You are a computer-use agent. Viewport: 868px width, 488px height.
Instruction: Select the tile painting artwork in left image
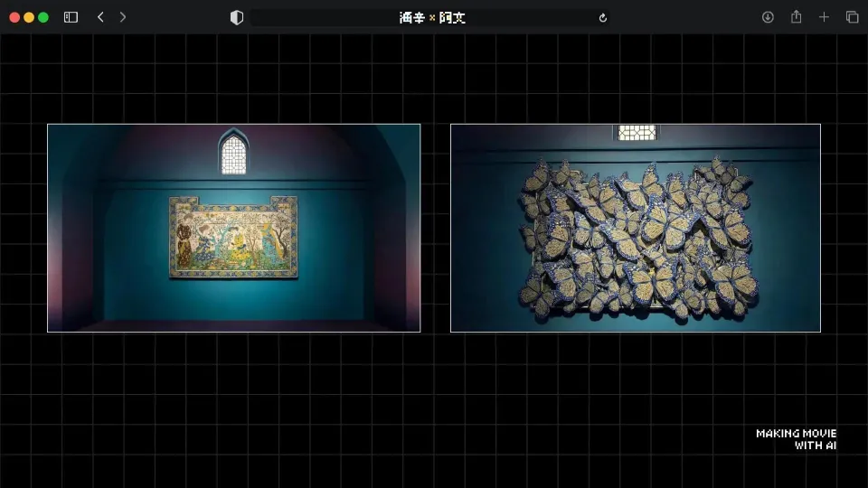tap(233, 237)
